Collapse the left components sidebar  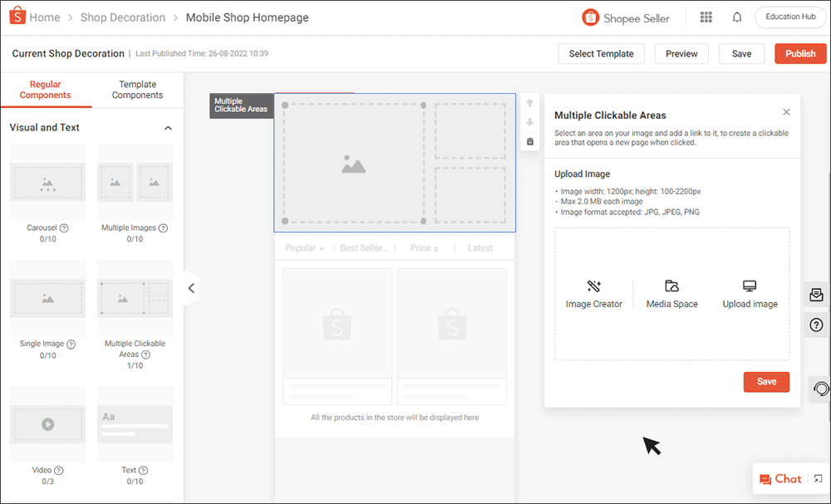click(191, 288)
